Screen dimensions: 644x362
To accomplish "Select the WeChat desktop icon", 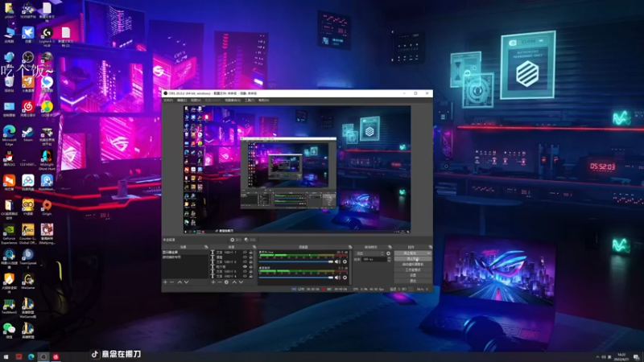I will click(9, 331).
